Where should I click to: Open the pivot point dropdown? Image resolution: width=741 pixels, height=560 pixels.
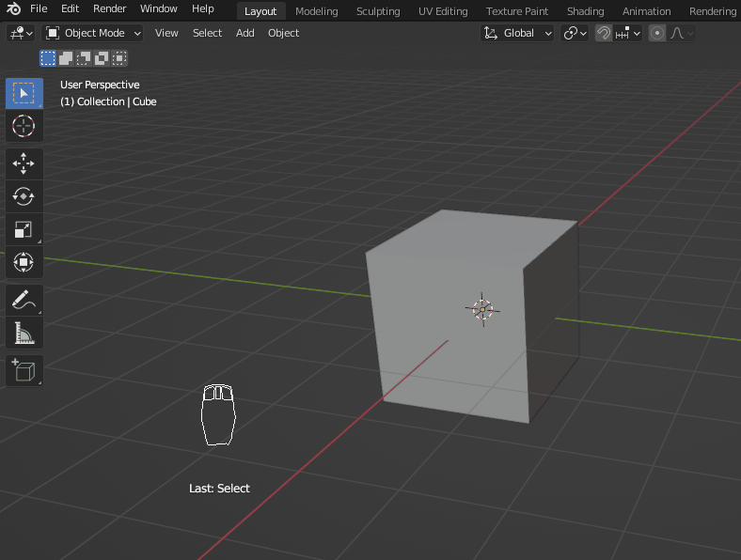(575, 33)
